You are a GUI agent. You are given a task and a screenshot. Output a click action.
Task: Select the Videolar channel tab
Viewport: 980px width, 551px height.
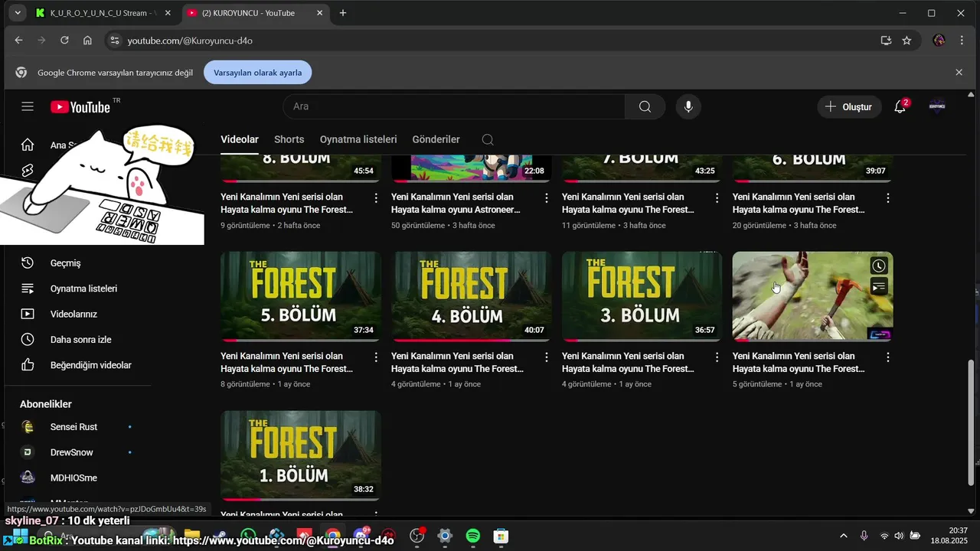(x=240, y=139)
